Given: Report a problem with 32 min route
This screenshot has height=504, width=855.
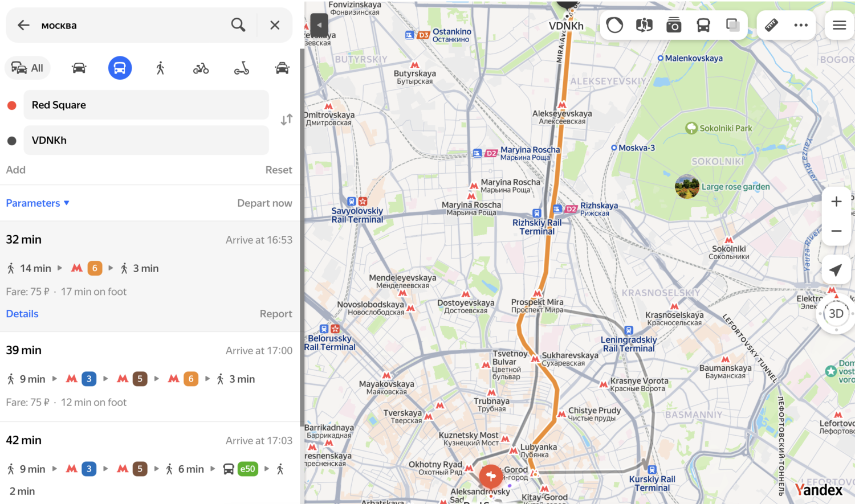Looking at the screenshot, I should tap(276, 314).
